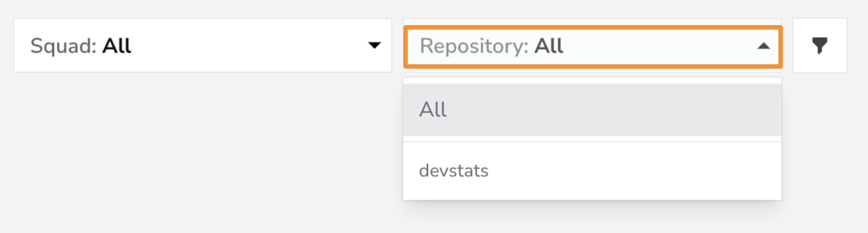Click the highlighted All list entry

point(592,110)
